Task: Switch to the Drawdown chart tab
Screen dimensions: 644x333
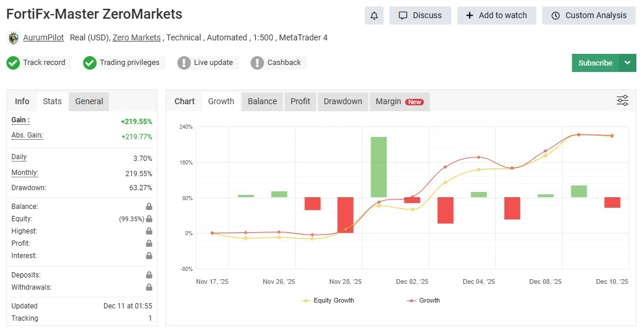Action: coord(342,101)
